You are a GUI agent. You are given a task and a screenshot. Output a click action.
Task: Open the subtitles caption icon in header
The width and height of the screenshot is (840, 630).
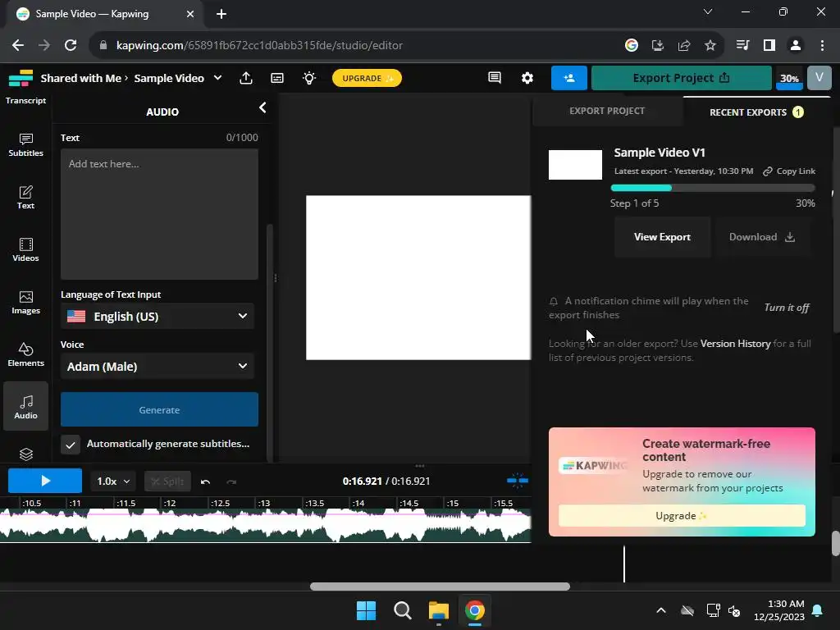coord(277,78)
